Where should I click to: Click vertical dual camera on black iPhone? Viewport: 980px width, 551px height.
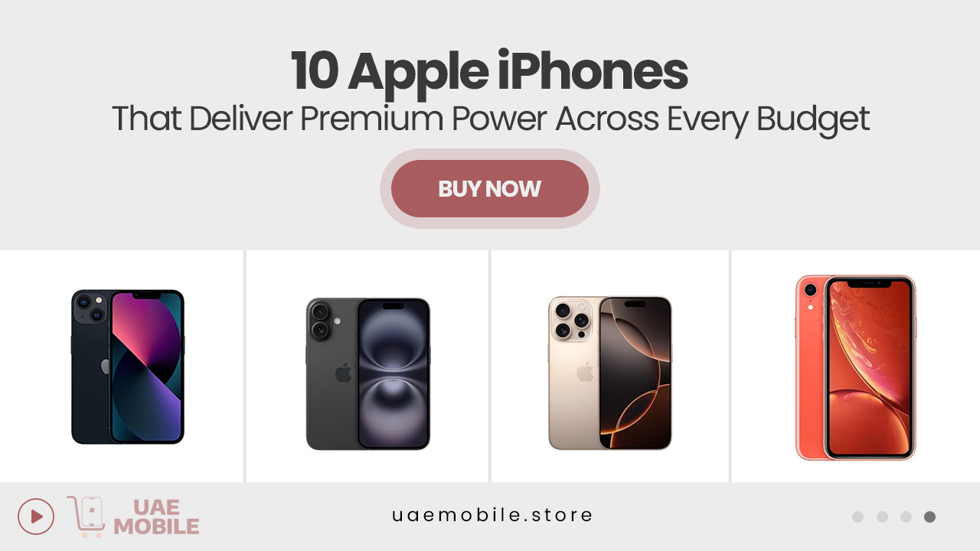click(319, 320)
